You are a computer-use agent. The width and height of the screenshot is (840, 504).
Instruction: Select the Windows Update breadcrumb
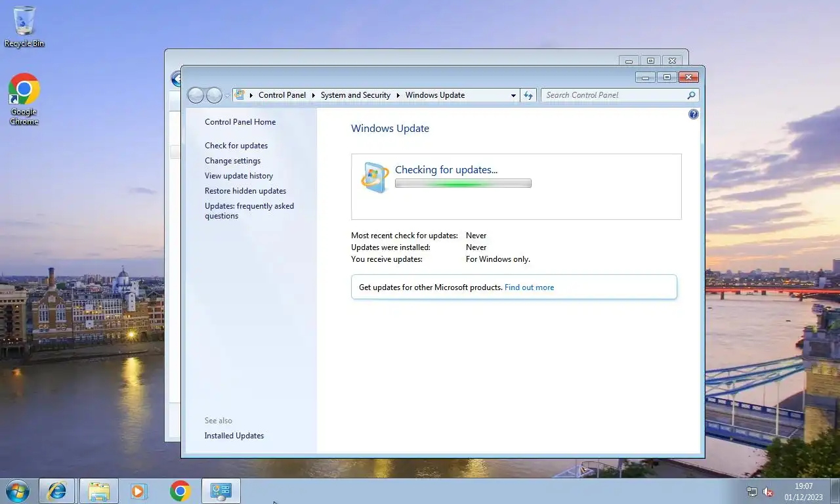pos(435,95)
